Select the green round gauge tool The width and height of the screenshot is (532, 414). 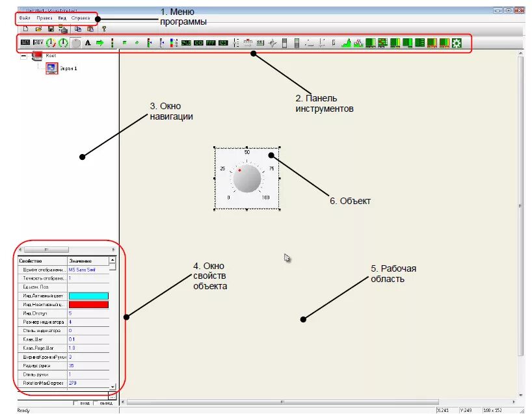[63, 43]
